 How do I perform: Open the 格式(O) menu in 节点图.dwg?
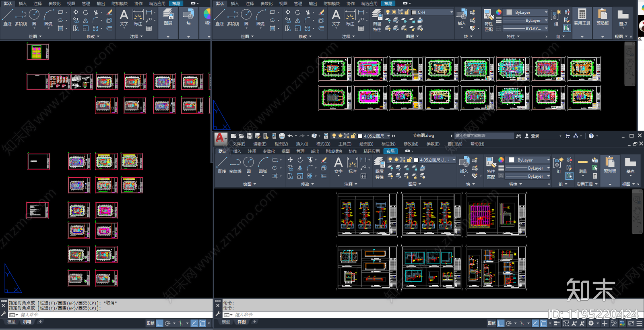click(x=323, y=144)
